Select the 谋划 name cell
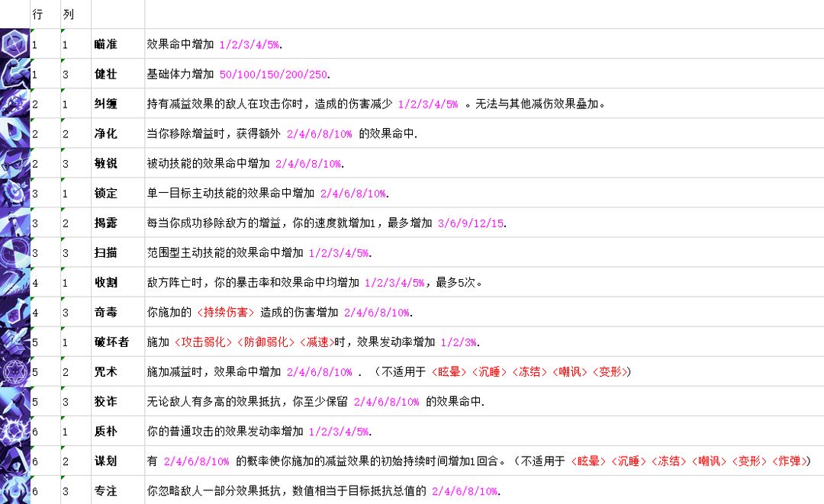The height and width of the screenshot is (504, 824). pyautogui.click(x=117, y=461)
